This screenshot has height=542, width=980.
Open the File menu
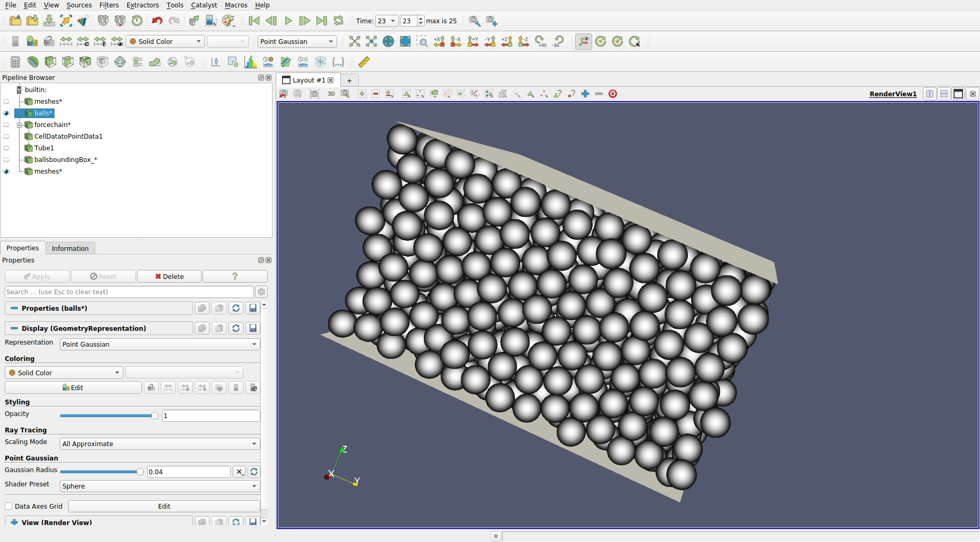point(11,5)
